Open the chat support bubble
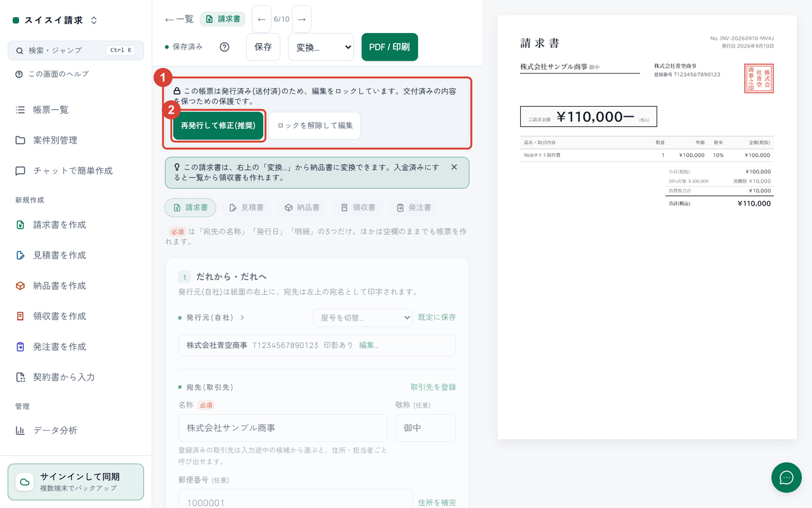Screen dimensions: 812x508 [787, 478]
